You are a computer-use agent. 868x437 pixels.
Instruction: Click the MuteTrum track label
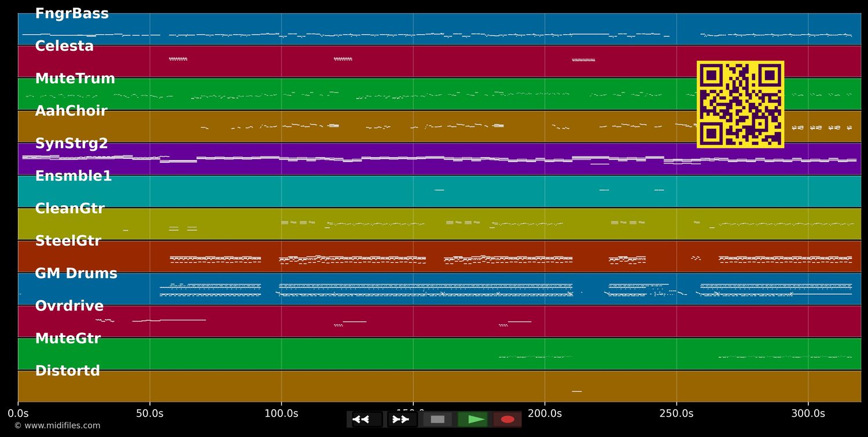[75, 79]
